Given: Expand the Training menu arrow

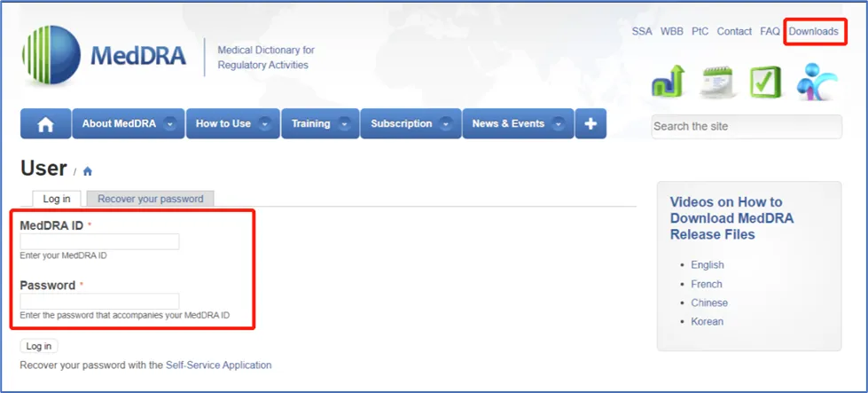Looking at the screenshot, I should click(x=344, y=124).
